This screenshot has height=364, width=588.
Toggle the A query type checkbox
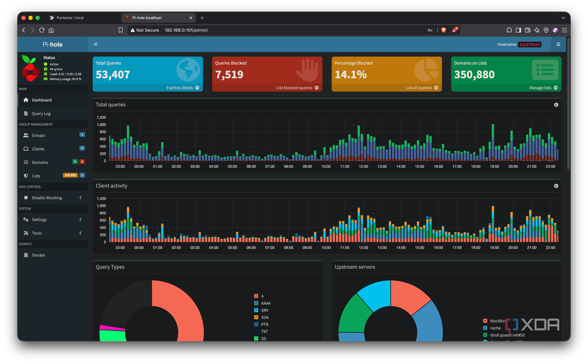pos(256,296)
